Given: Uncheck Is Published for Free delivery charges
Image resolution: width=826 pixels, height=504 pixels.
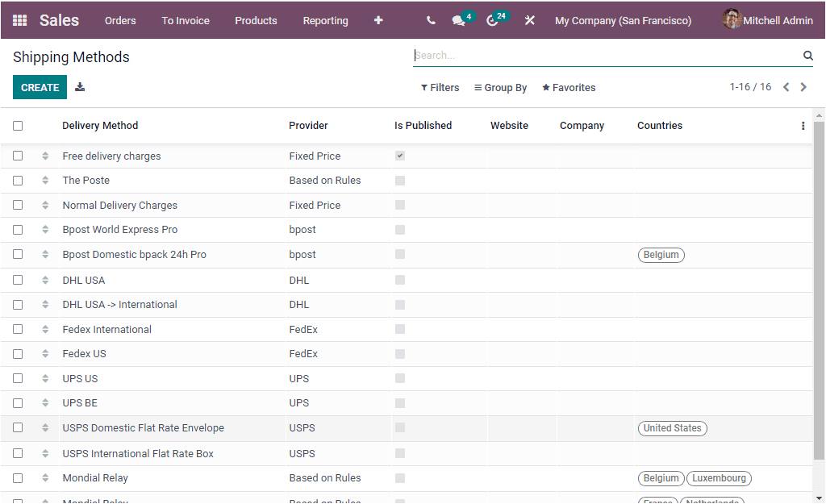Looking at the screenshot, I should tap(399, 156).
